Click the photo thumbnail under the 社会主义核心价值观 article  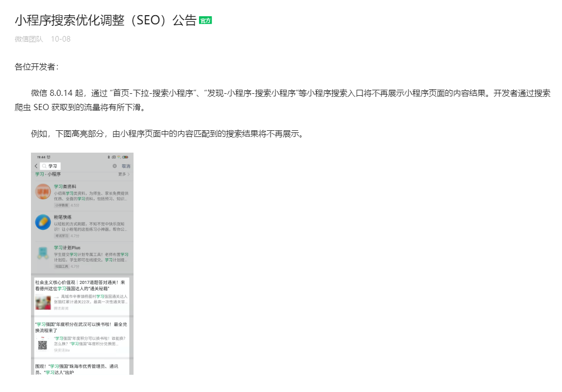(x=43, y=303)
